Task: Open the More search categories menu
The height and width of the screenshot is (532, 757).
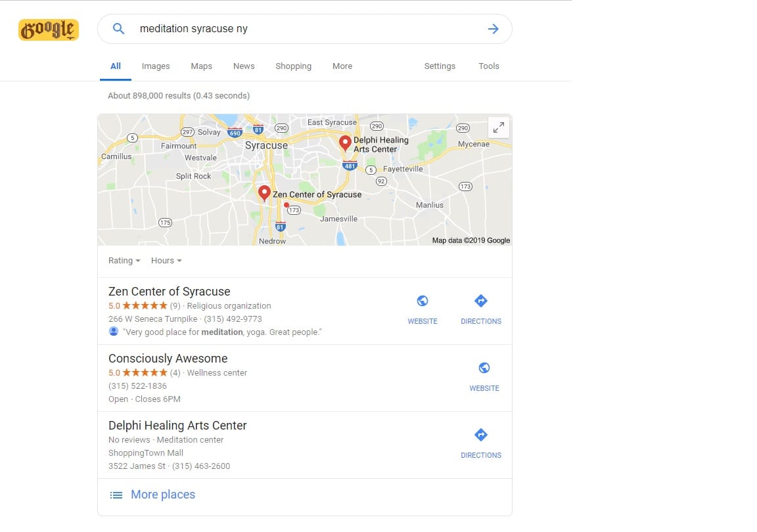Action: click(x=342, y=66)
